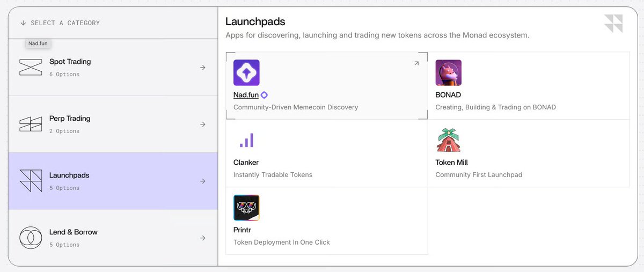The height and width of the screenshot is (272, 644).
Task: Click the Nad.fun purple app icon
Action: pos(246,72)
